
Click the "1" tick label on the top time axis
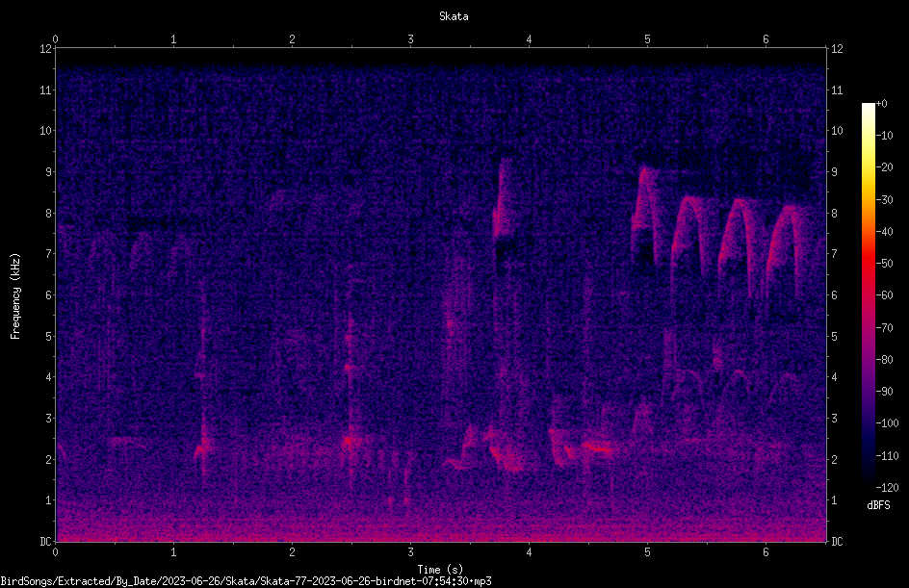click(173, 39)
